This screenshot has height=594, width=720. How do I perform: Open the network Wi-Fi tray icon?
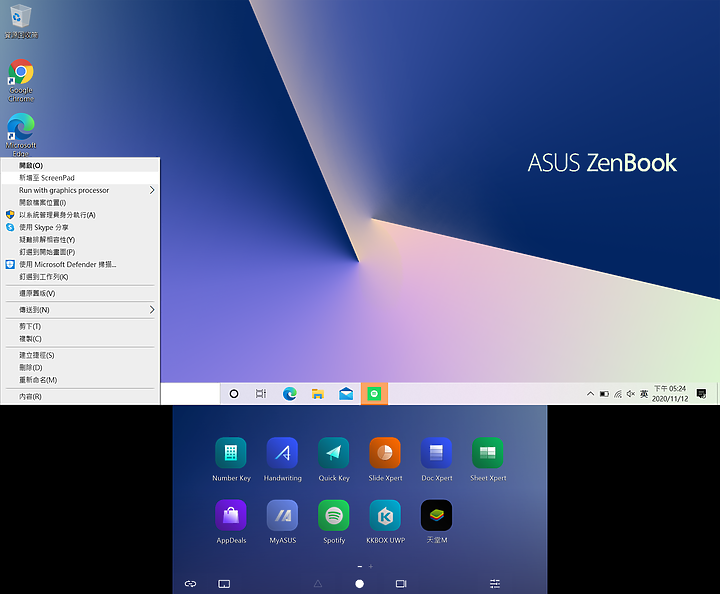[618, 393]
